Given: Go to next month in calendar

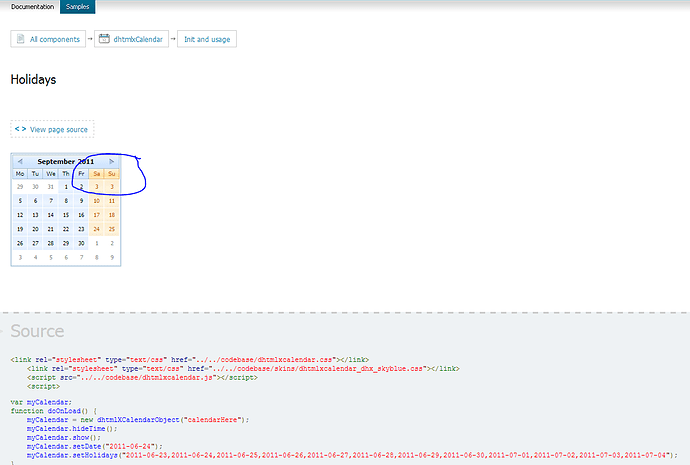Looking at the screenshot, I should (112, 161).
